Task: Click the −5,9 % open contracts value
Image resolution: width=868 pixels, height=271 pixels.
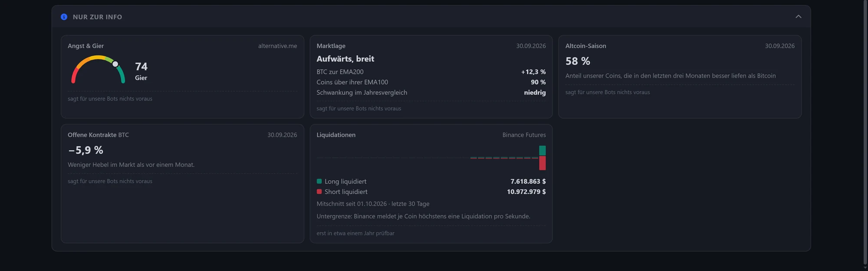Action: (x=85, y=150)
